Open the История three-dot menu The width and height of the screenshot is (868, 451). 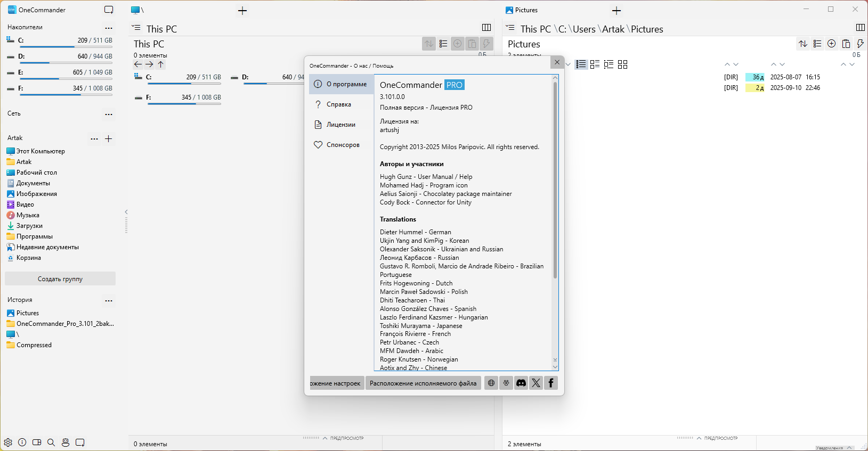tap(109, 300)
